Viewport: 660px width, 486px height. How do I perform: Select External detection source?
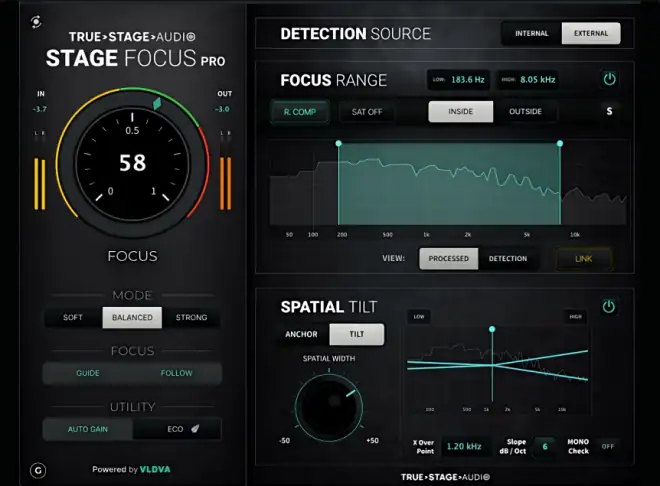591,33
